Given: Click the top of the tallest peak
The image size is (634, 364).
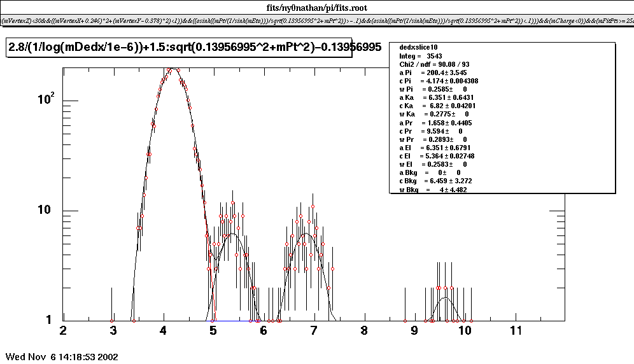Looking at the screenshot, I should coord(171,69).
